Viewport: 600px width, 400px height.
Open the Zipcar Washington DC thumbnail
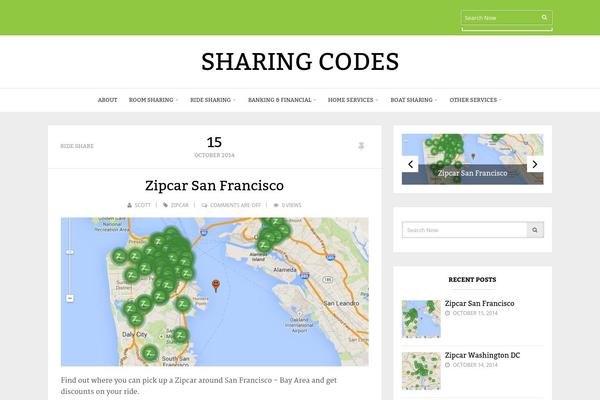pos(421,371)
